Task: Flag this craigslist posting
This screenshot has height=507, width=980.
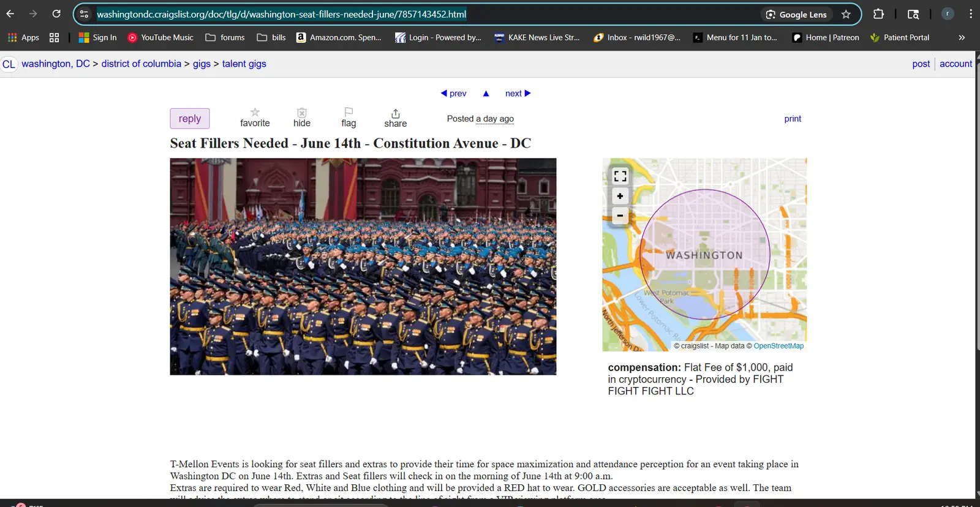Action: coord(349,113)
